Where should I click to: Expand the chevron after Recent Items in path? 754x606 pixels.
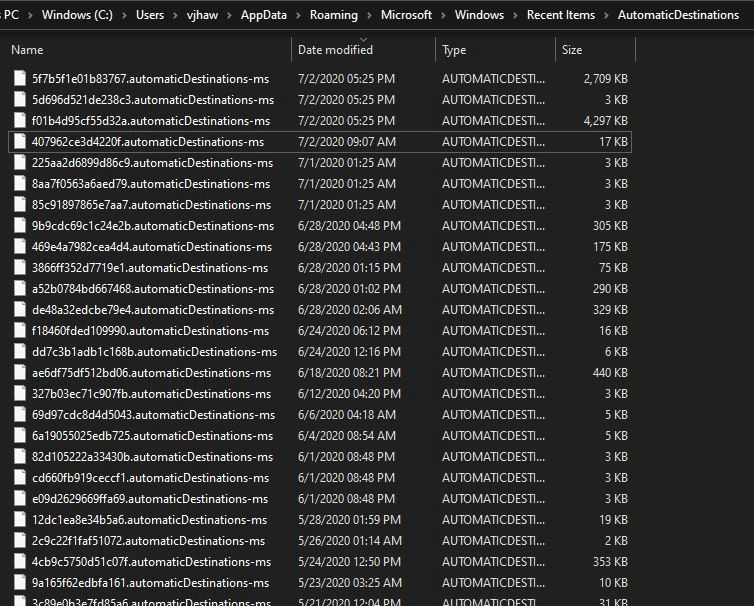click(x=606, y=15)
